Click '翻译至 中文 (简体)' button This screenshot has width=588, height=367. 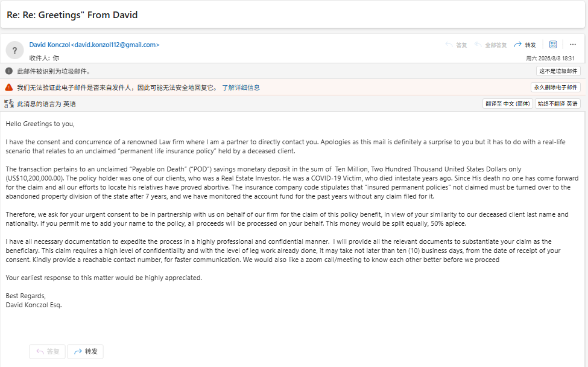coord(507,104)
